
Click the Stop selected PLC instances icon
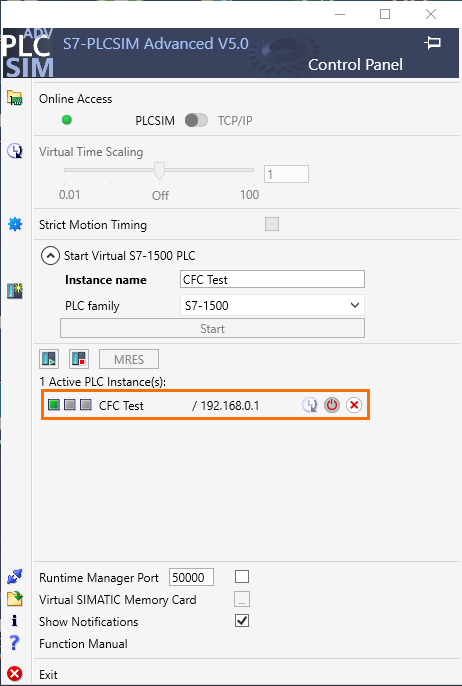tap(79, 359)
